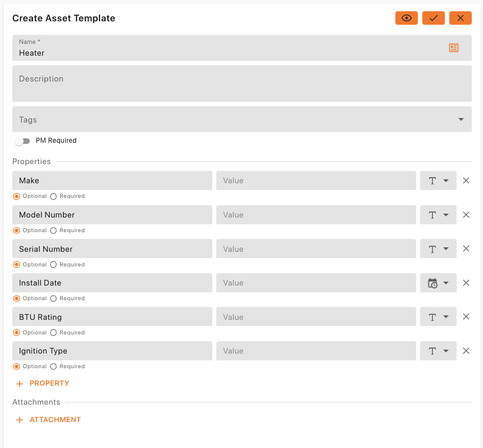Select Required for Install Date
The width and height of the screenshot is (483, 448).
[53, 298]
